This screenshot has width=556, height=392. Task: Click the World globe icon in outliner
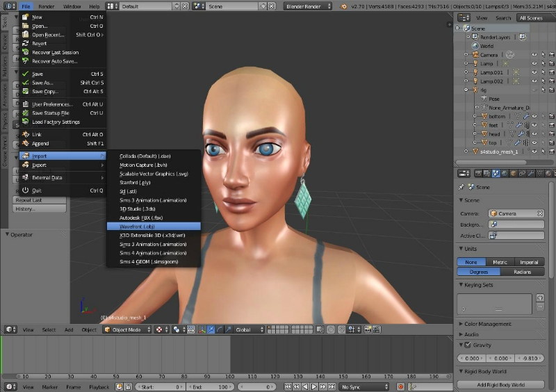click(x=475, y=46)
